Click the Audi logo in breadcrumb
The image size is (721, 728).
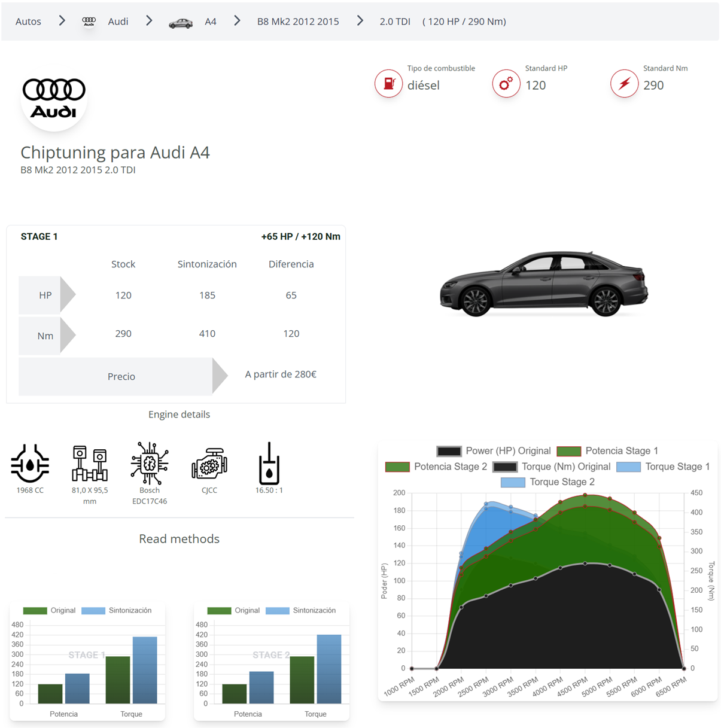[x=89, y=22]
